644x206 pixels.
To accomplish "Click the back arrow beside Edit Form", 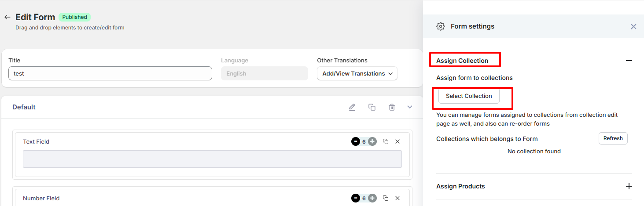I will [x=7, y=17].
